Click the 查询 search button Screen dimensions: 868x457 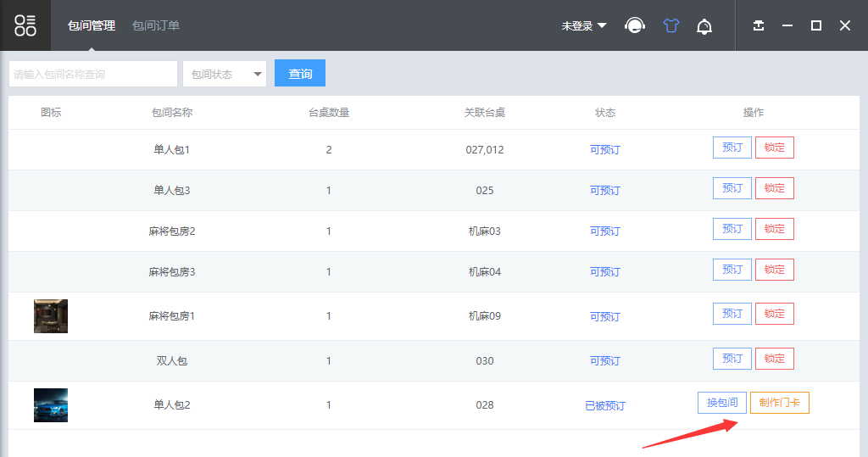[300, 73]
